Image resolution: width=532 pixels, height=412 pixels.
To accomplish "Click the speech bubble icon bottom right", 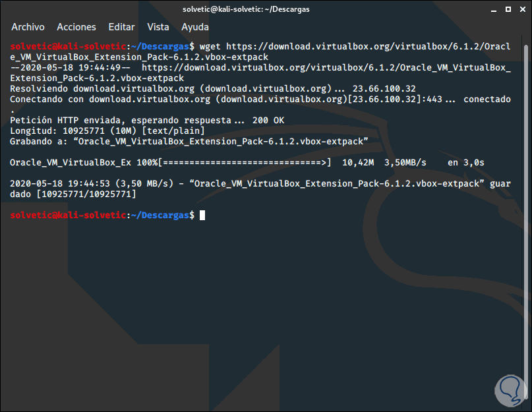I will pos(510,390).
